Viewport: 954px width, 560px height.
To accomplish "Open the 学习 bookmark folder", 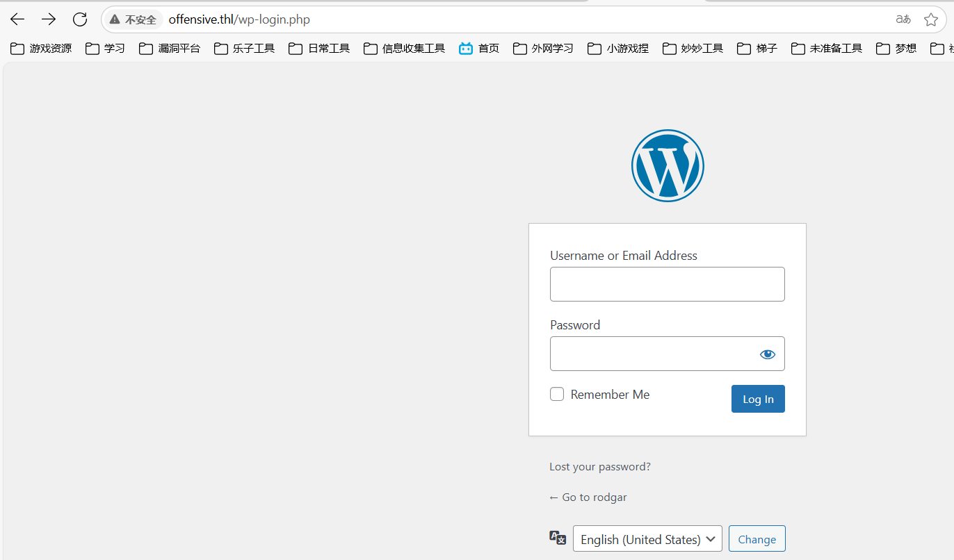I will point(105,48).
